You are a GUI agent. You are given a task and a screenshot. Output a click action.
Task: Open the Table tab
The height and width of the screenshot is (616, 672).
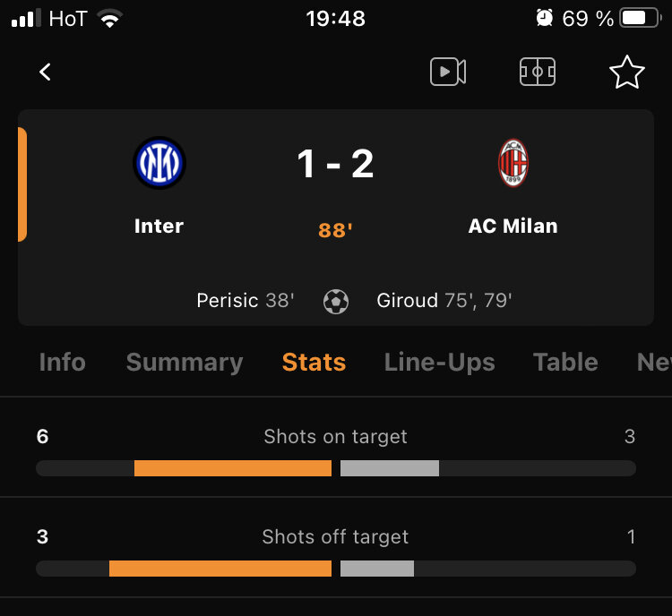[x=565, y=363]
